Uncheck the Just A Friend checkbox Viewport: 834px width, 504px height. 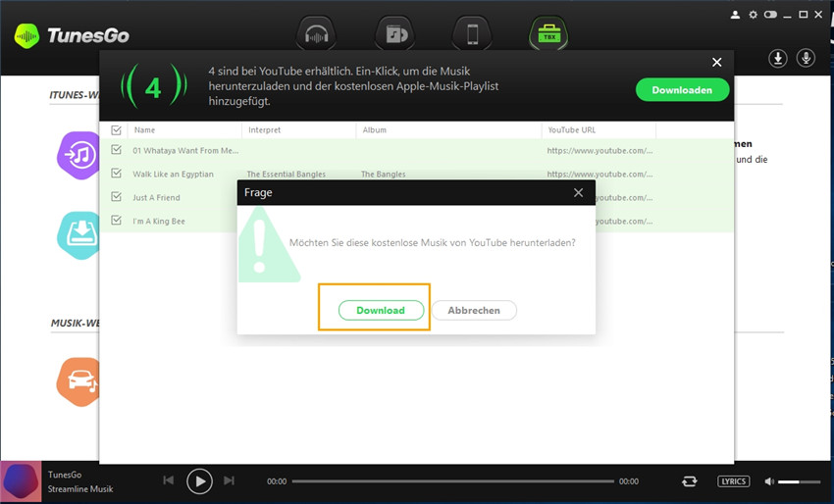116,197
